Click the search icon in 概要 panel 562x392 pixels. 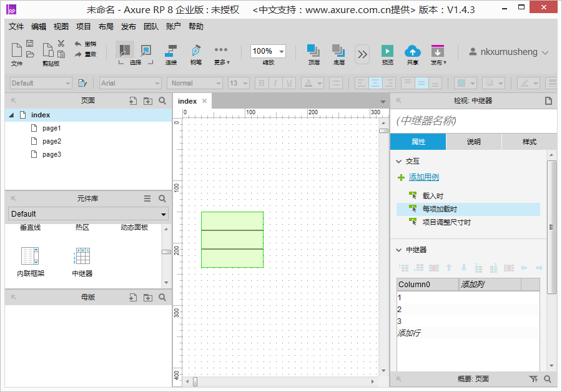coord(547,379)
